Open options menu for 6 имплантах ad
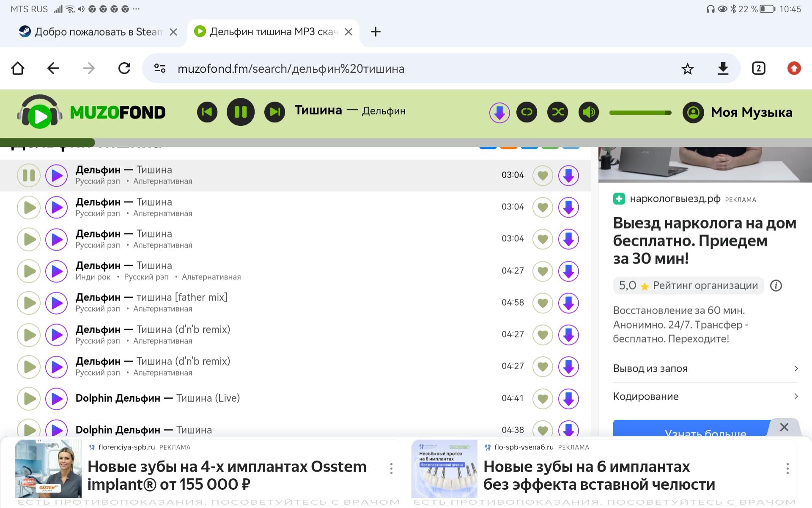 click(787, 469)
